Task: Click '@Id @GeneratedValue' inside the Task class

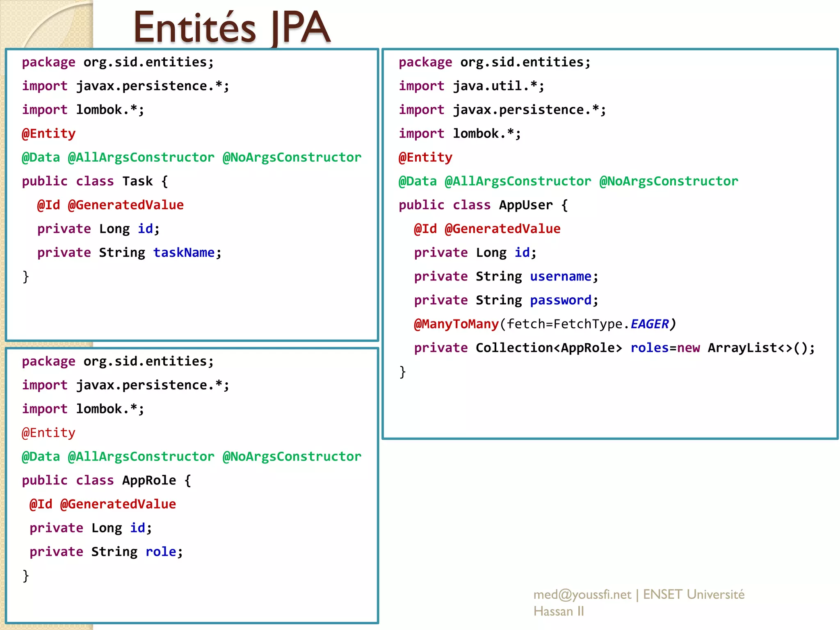Action: coord(110,205)
